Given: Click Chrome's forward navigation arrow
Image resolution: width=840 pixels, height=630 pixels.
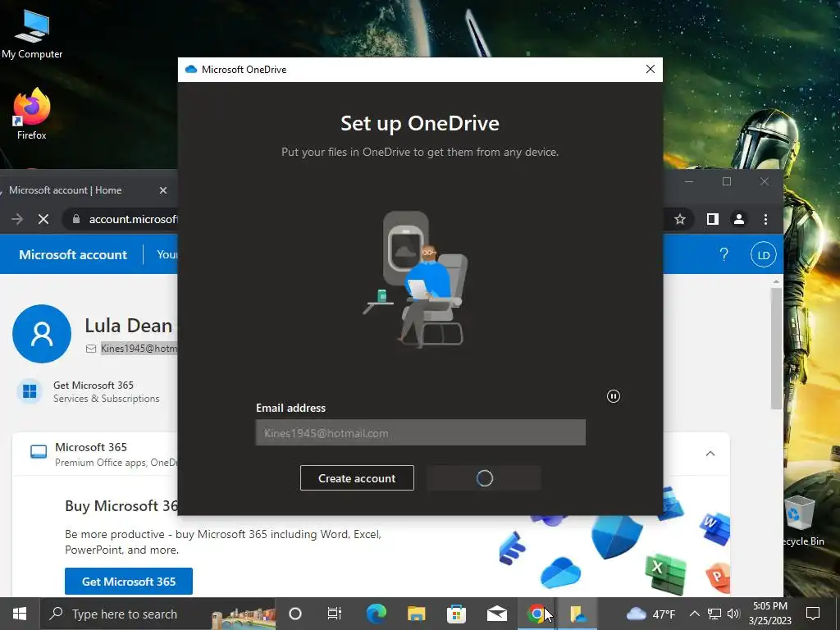Looking at the screenshot, I should tap(16, 219).
